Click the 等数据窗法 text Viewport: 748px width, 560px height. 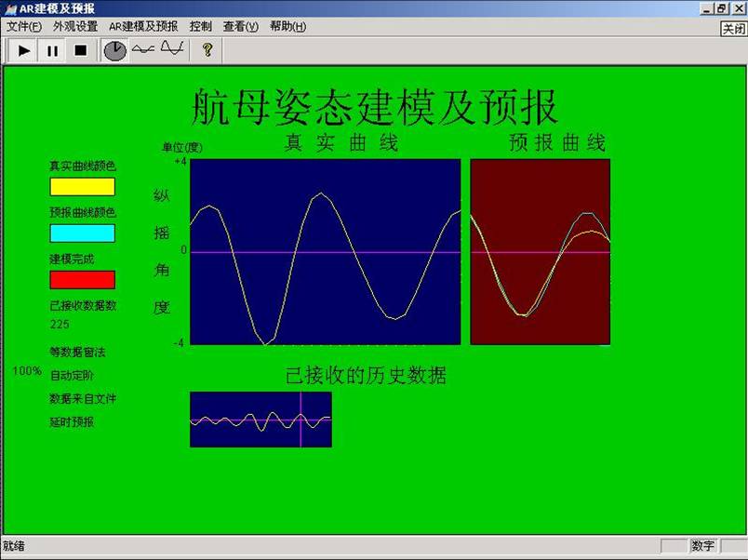[77, 352]
